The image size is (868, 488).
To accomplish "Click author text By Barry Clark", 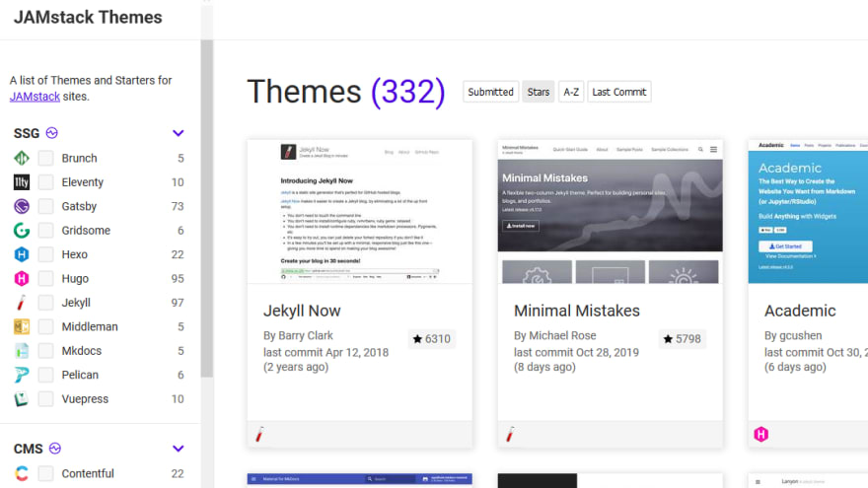I will tap(298, 336).
